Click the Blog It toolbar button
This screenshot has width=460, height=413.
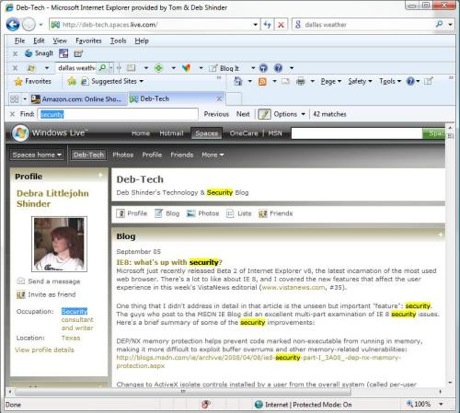[x=224, y=68]
